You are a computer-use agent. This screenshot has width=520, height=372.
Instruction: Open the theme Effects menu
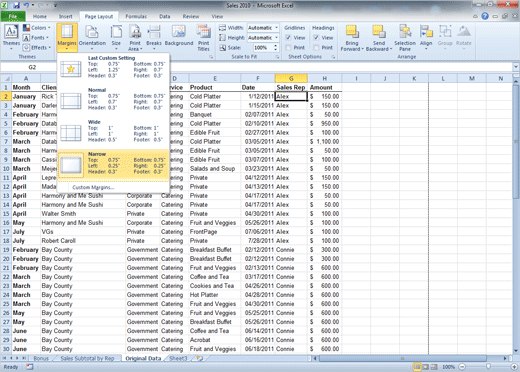click(x=37, y=48)
